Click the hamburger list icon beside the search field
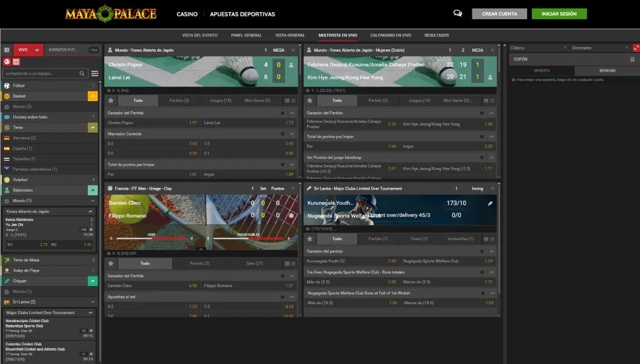 [94, 74]
